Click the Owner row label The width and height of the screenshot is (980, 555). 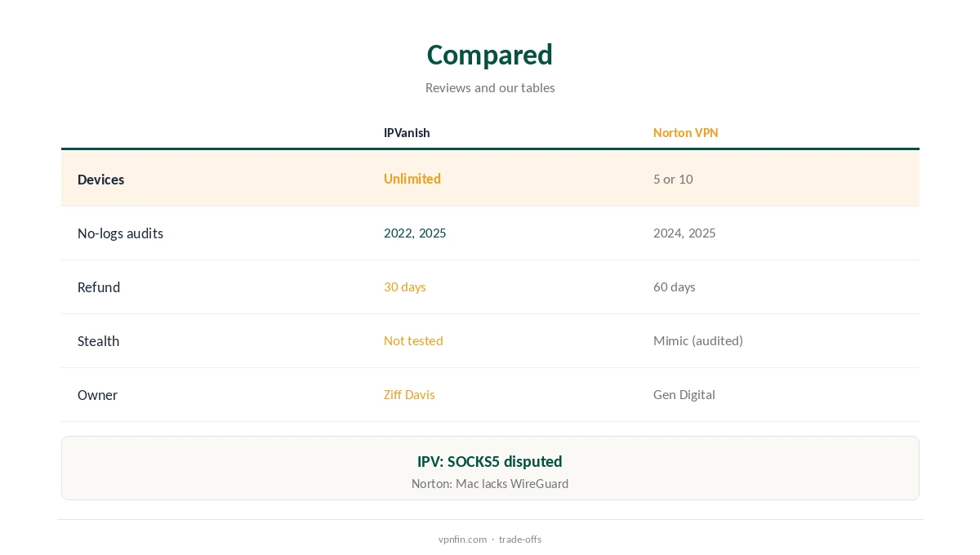[x=97, y=395]
